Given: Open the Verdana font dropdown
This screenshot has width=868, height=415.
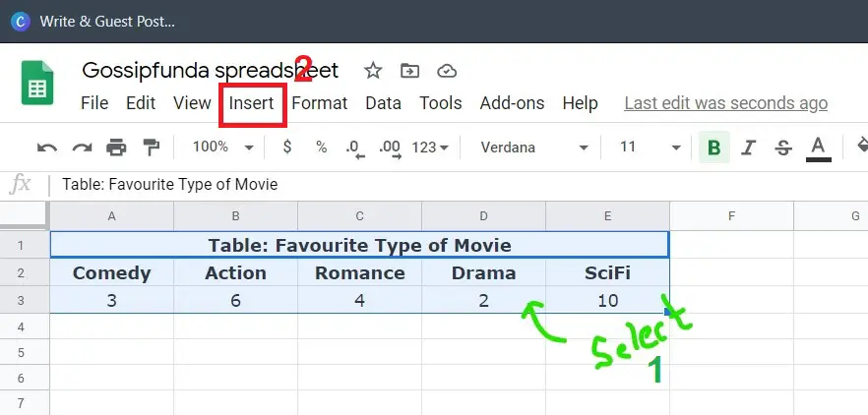Looking at the screenshot, I should coord(533,148).
